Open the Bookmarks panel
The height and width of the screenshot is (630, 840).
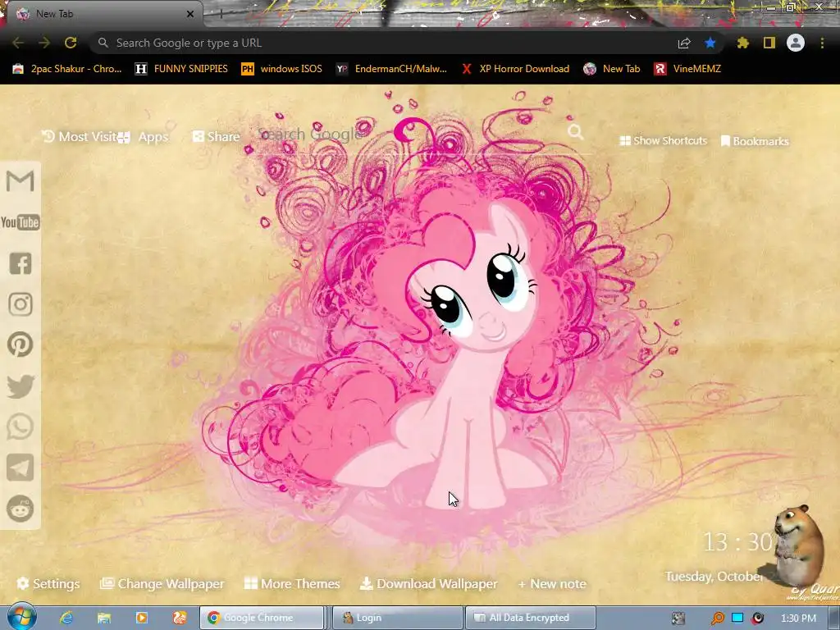point(755,141)
